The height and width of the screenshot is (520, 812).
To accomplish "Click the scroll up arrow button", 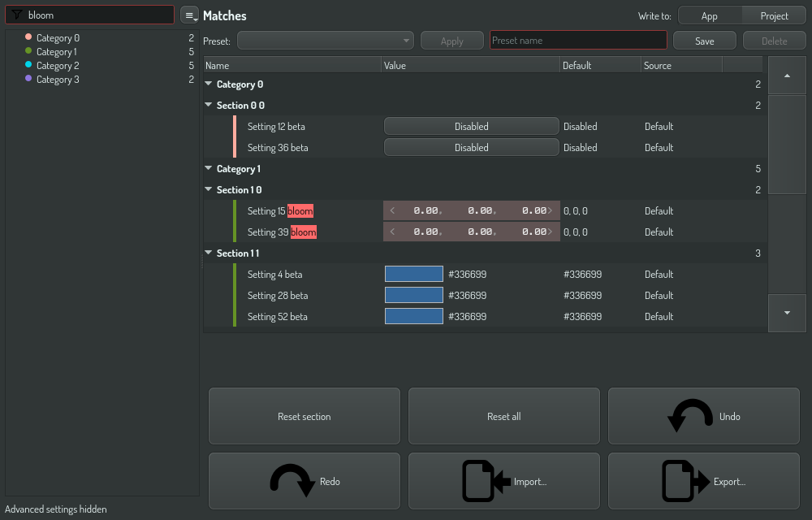I will point(787,76).
